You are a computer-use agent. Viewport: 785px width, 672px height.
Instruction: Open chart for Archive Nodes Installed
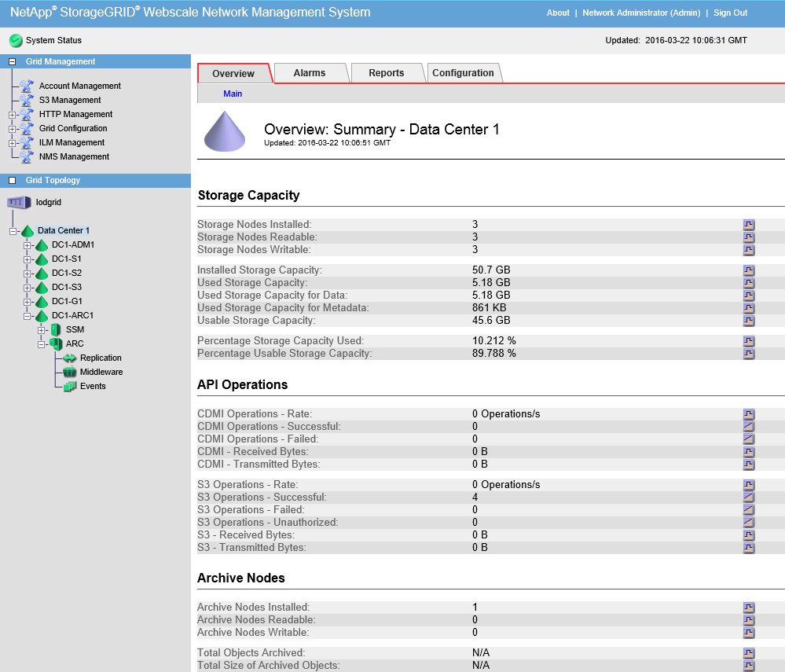pos(748,608)
